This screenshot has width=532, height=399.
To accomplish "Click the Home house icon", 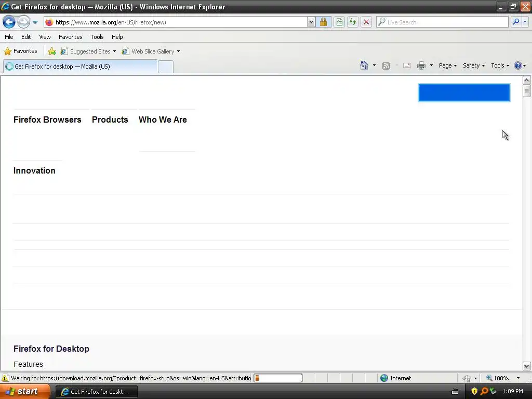I will (x=364, y=65).
